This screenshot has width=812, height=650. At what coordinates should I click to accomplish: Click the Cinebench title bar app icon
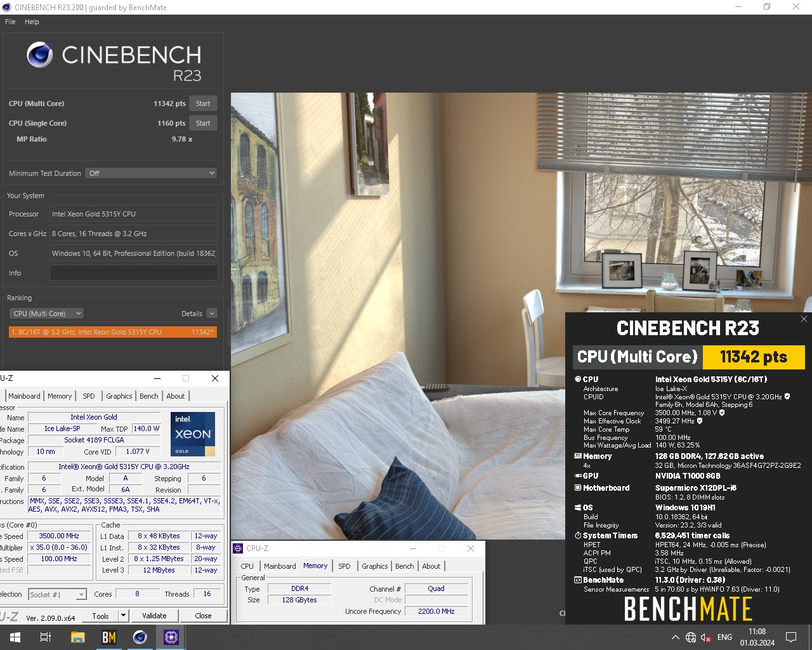(7, 7)
